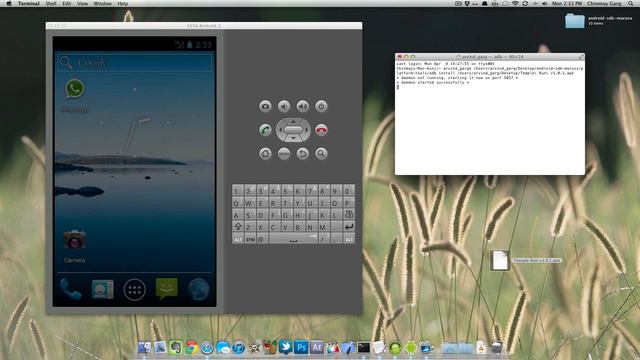
Task: Click the Google search bar on Android
Action: (x=135, y=62)
